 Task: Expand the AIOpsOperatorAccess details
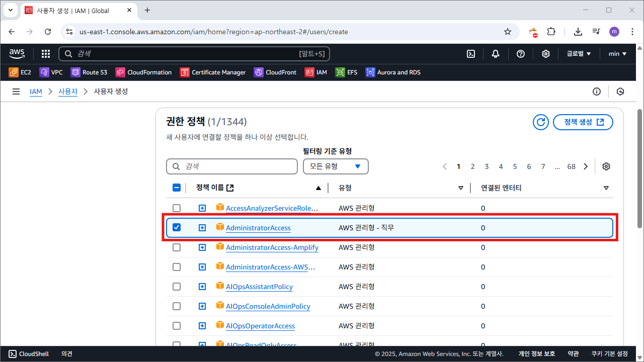click(202, 326)
